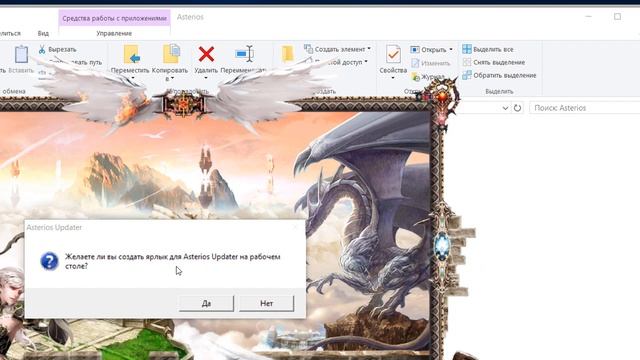Click Выделить все in ribbon

point(488,49)
